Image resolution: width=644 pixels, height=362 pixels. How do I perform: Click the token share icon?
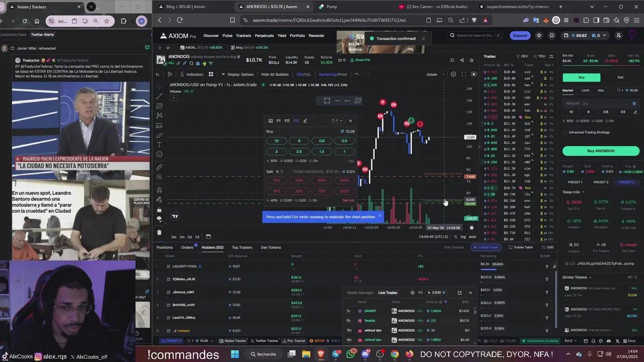pyautogui.click(x=462, y=60)
